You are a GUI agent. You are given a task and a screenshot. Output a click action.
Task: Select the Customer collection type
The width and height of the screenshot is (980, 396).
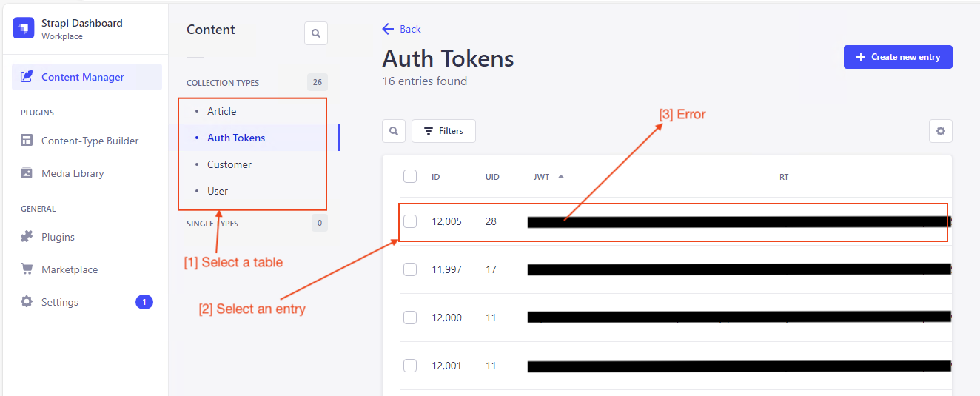[229, 164]
